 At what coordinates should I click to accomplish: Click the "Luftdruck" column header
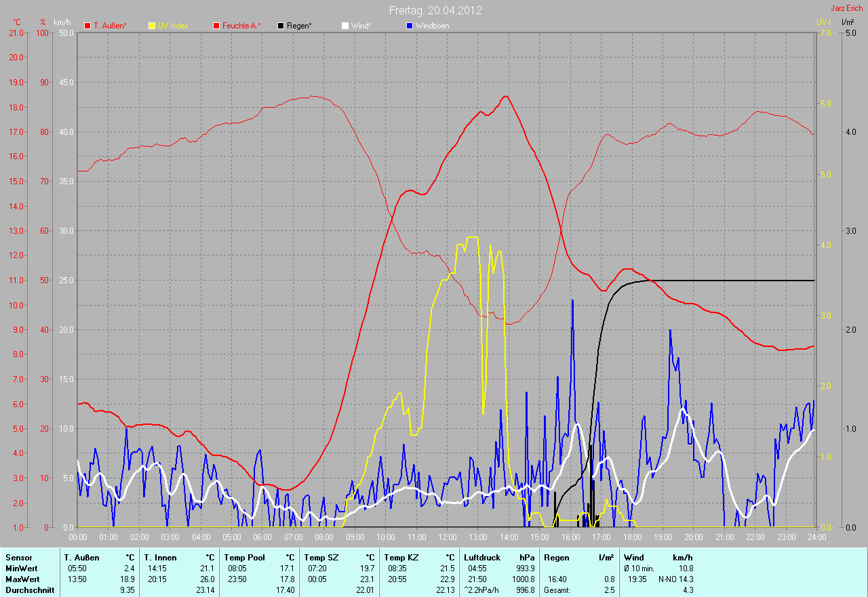(483, 558)
